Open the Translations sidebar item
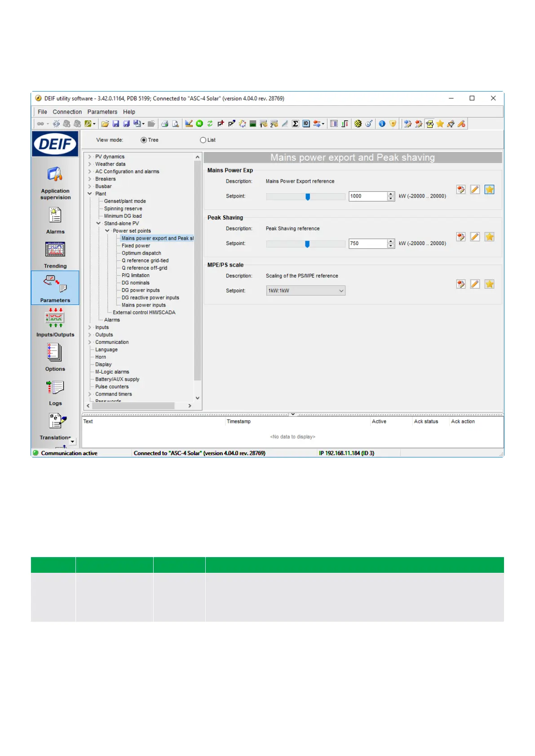 55,426
